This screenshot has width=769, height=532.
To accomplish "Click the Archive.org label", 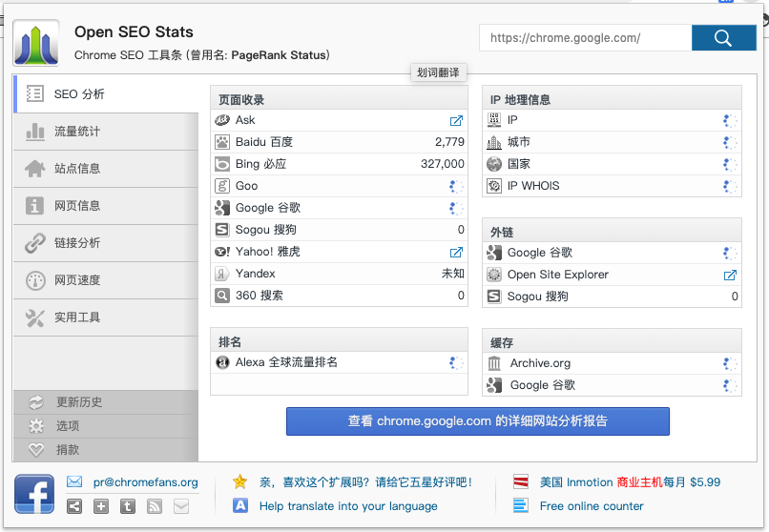I will point(540,363).
